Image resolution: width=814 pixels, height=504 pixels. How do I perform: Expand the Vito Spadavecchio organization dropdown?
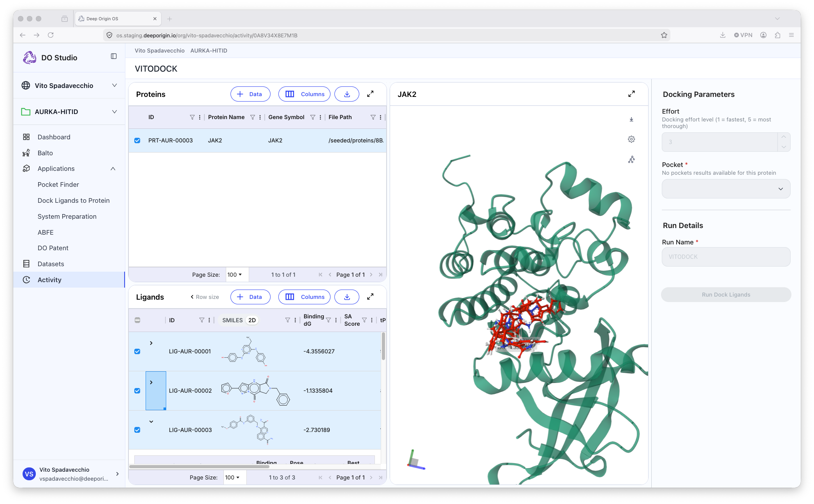pos(114,85)
